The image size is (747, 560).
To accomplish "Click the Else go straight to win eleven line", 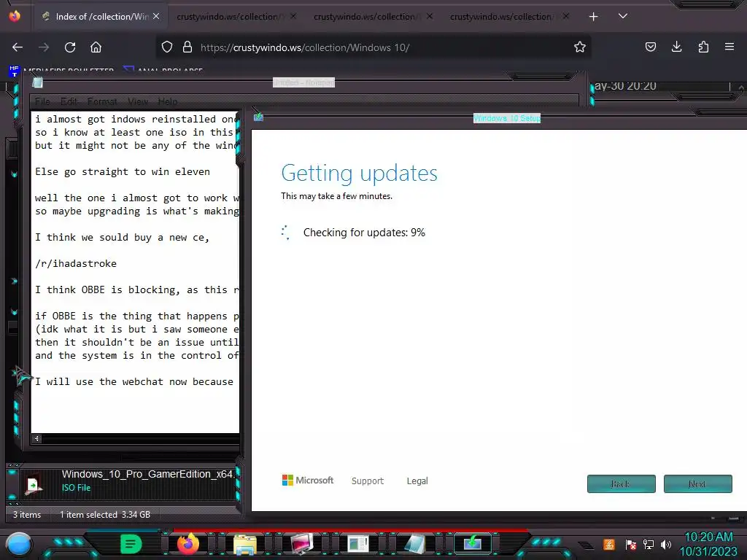I will (123, 171).
